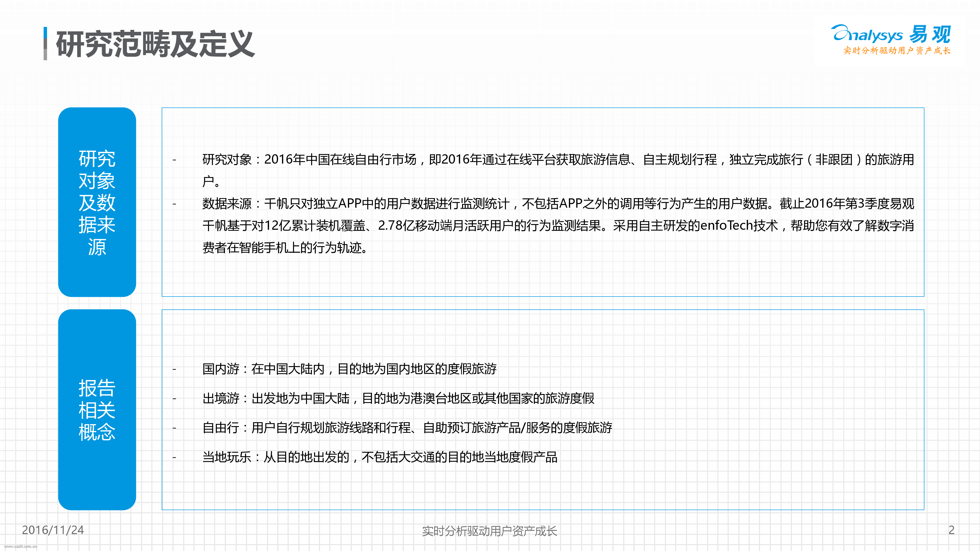Click the bullet dash before 当地玩乐

(x=174, y=457)
